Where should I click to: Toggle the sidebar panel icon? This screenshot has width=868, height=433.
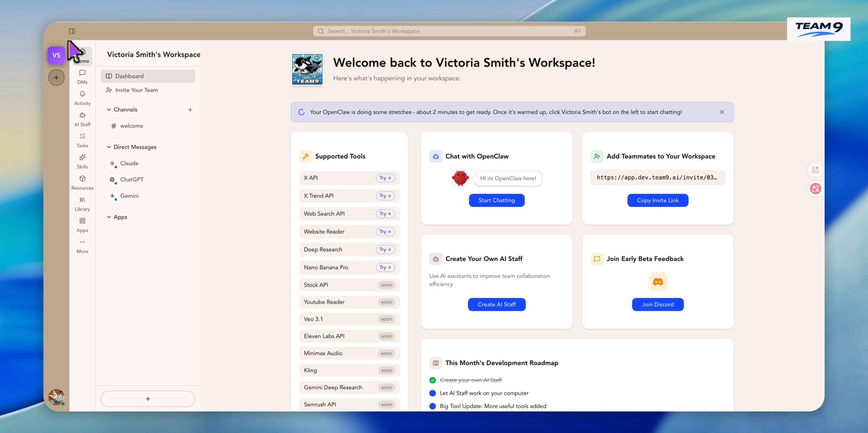(72, 31)
